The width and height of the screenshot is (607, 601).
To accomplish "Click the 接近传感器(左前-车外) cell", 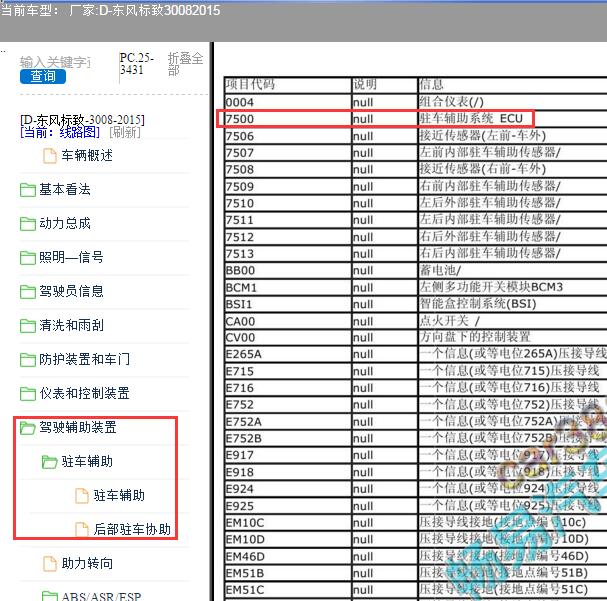I will [483, 136].
